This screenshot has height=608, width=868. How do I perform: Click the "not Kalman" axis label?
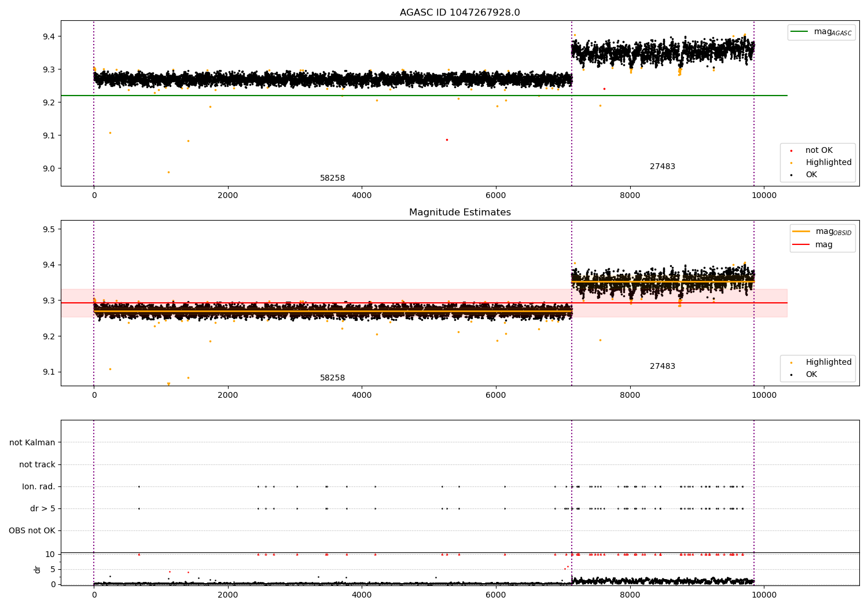pyautogui.click(x=32, y=442)
